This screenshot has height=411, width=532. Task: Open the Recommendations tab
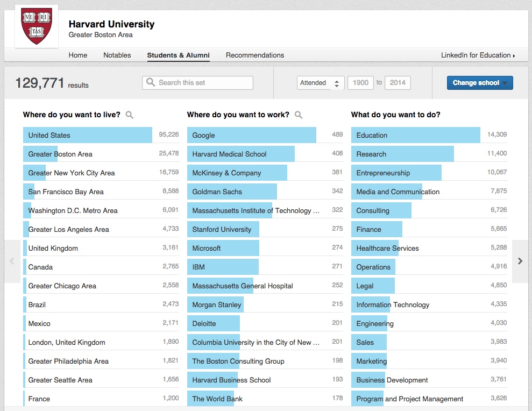tap(254, 55)
